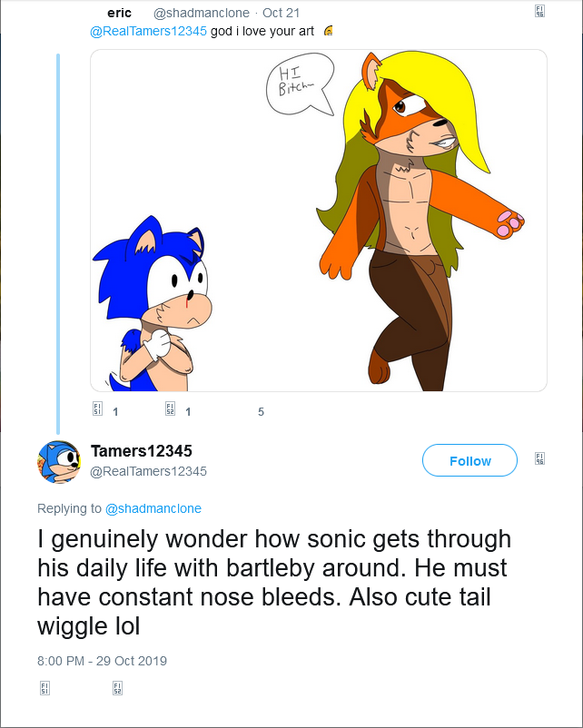Click the reply text about sonic and bartleby
Image resolution: width=583 pixels, height=728 pixels.
click(272, 582)
